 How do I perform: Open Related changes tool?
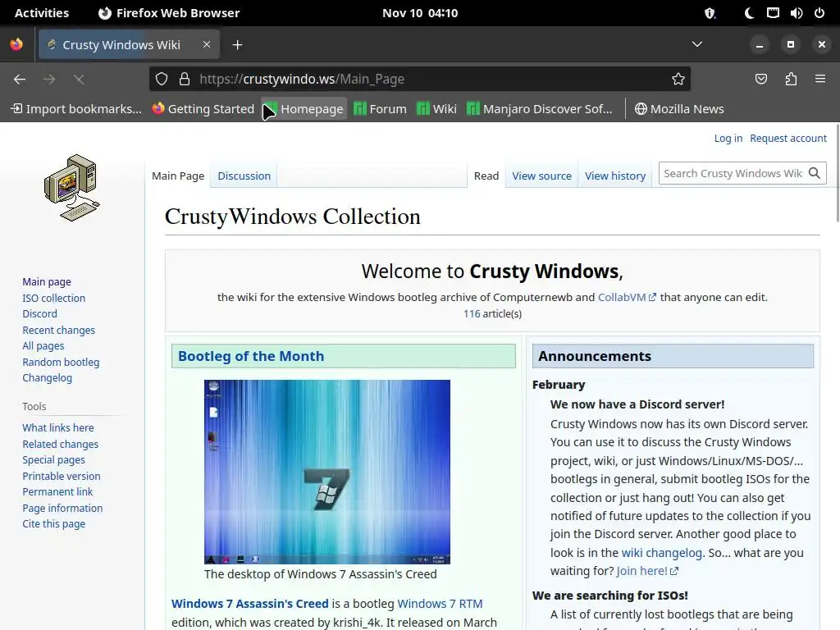[60, 444]
